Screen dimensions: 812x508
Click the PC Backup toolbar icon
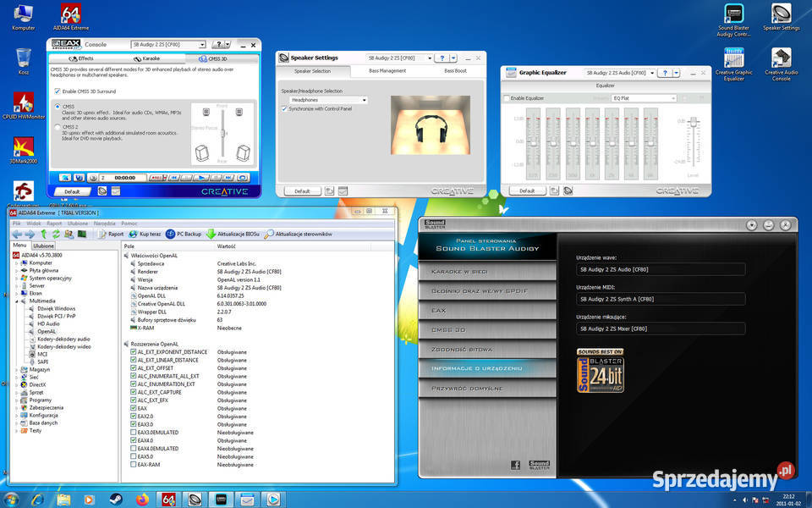point(184,235)
